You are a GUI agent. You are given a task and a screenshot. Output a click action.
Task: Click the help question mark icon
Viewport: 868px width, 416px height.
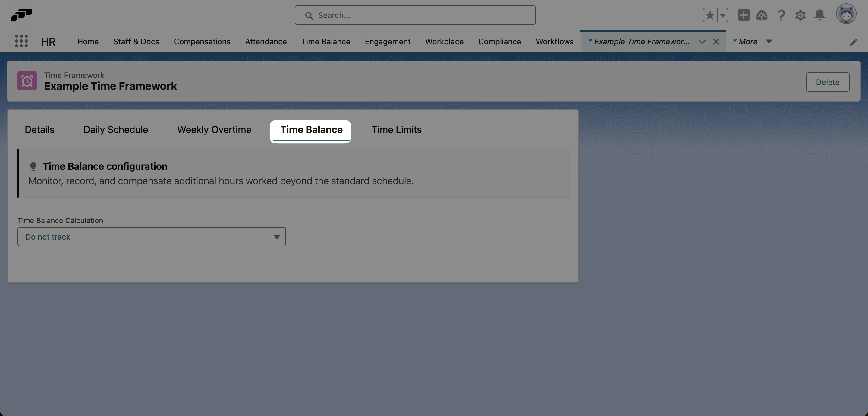coord(781,15)
